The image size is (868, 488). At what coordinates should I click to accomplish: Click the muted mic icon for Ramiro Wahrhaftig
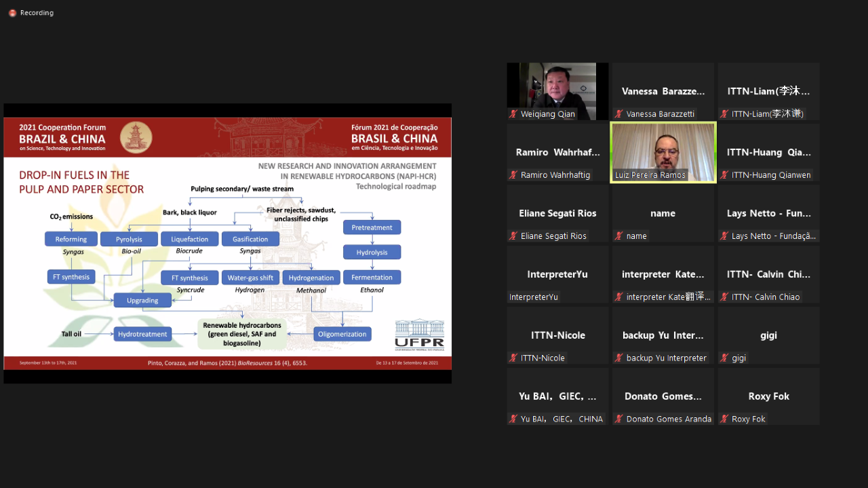point(513,175)
